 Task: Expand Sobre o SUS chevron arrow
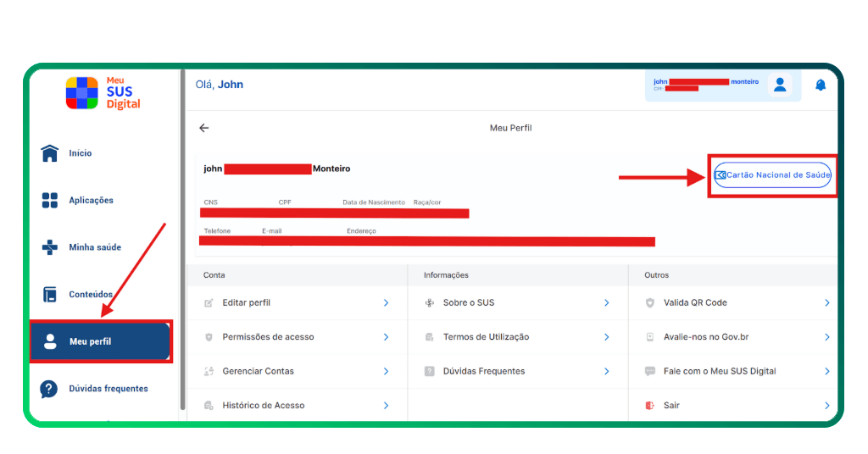(606, 302)
